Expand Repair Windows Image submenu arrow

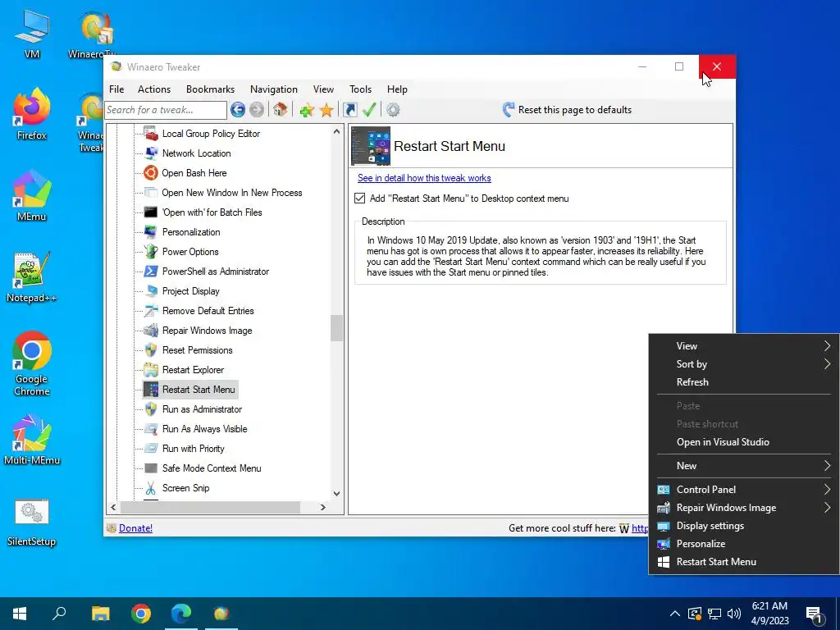pyautogui.click(x=827, y=507)
